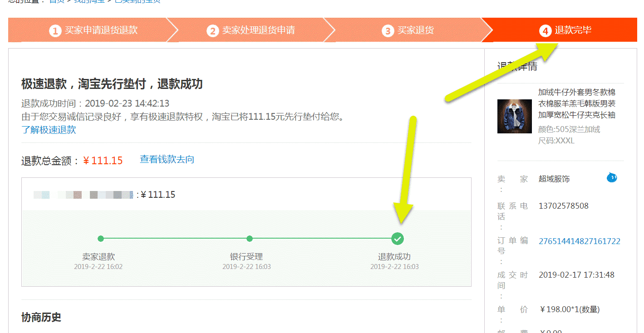
Task: Click the unit price ￥198.00*1(数量)
Action: 570,309
